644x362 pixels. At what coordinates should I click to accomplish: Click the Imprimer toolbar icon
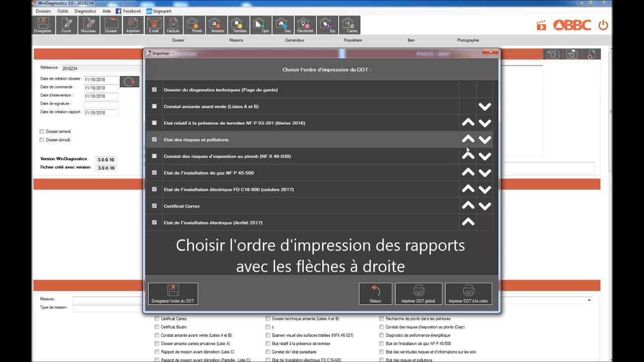click(x=133, y=25)
